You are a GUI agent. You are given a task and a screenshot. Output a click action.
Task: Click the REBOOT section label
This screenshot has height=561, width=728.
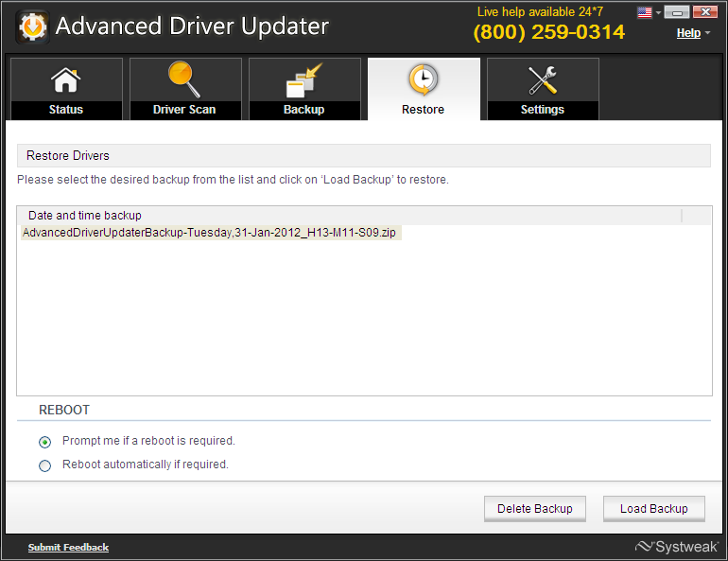click(x=64, y=410)
